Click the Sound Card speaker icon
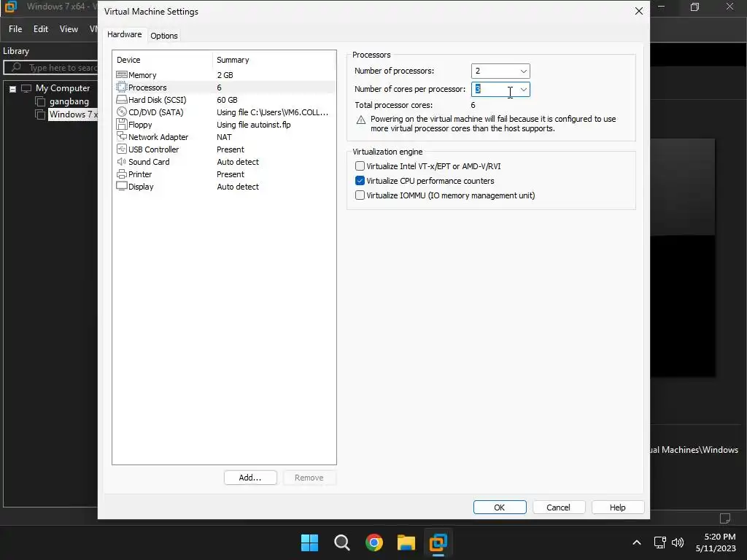The image size is (747, 560). click(122, 161)
